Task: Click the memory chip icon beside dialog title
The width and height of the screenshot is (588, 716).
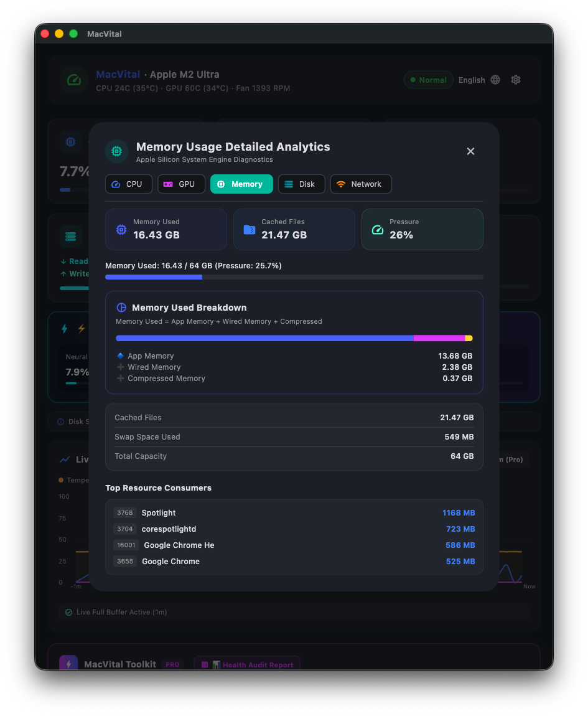Action: click(117, 151)
